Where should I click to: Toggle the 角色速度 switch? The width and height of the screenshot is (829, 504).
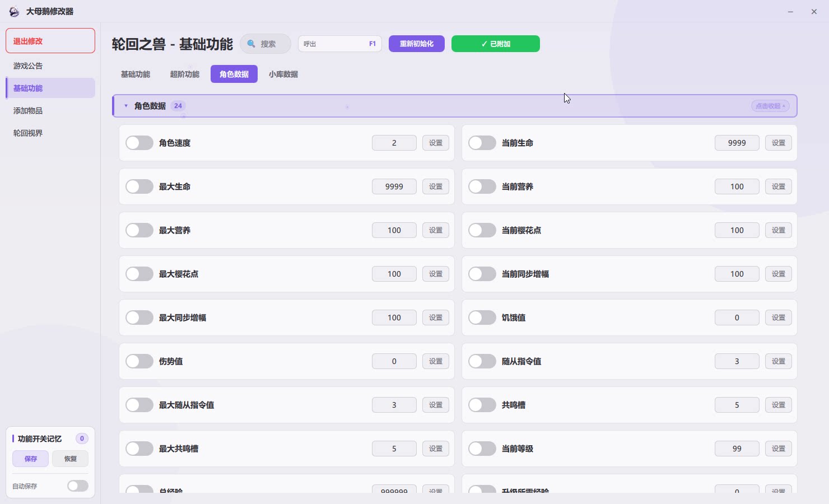coord(139,143)
